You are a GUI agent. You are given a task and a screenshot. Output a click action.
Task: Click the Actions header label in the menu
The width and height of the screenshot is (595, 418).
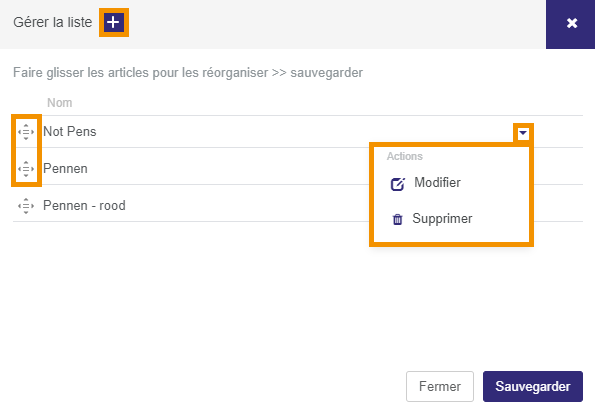(x=405, y=156)
